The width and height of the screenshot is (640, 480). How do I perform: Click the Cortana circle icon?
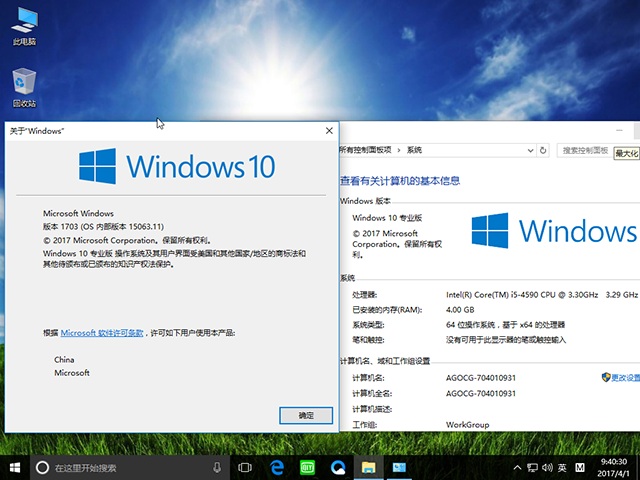click(42, 467)
